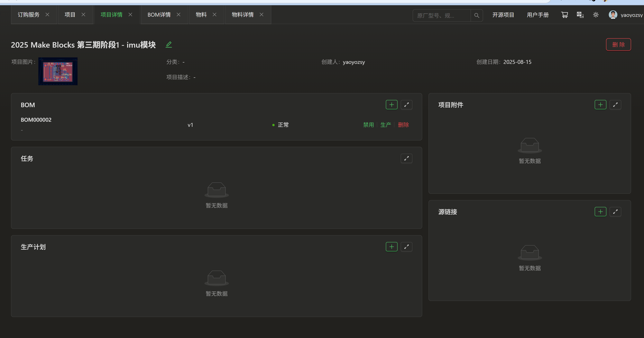
Task: Switch to the 订购服务 tab
Action: click(x=29, y=15)
